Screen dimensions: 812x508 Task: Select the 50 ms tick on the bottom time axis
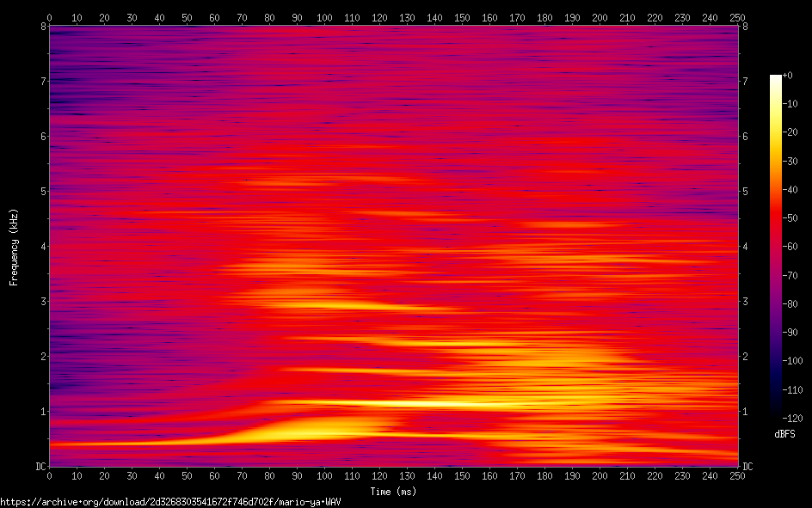tap(187, 475)
